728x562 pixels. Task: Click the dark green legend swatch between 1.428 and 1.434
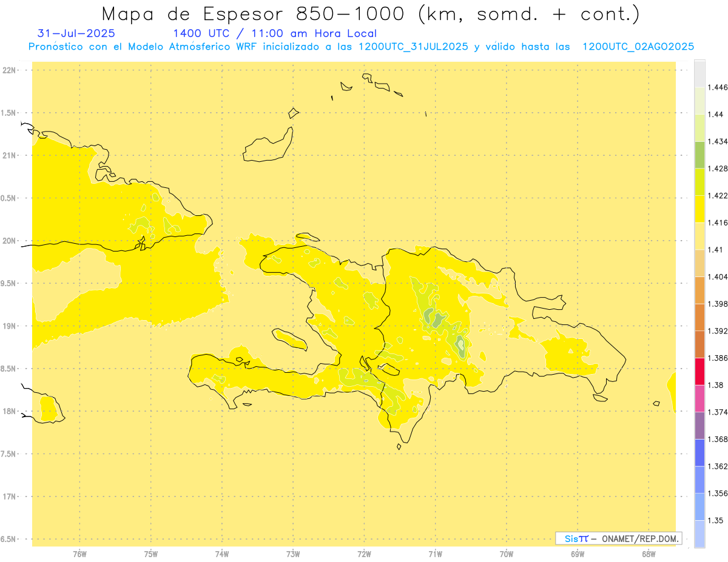point(699,155)
